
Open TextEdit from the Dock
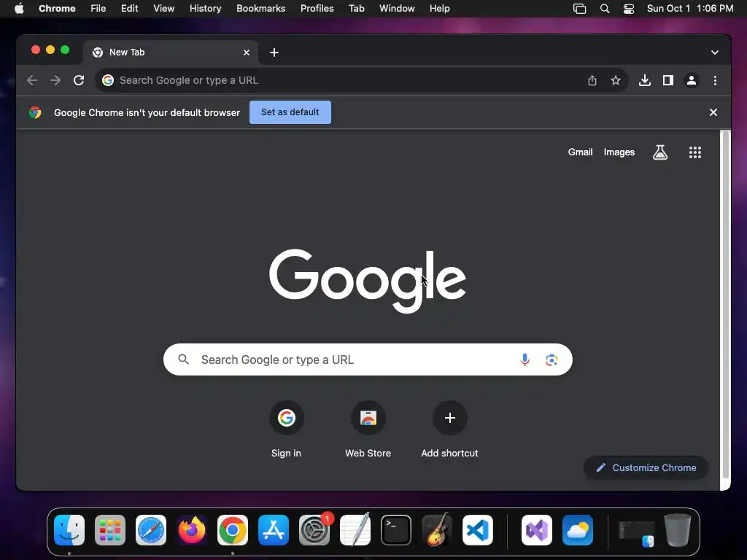355,530
